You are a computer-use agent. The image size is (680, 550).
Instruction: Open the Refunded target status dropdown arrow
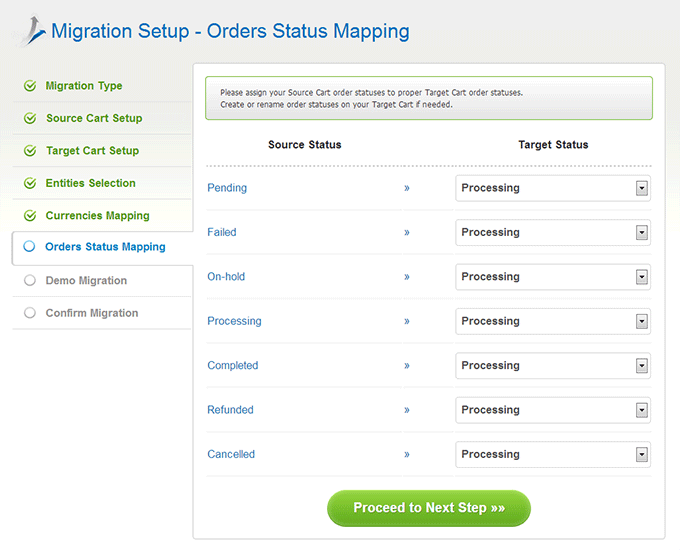641,410
